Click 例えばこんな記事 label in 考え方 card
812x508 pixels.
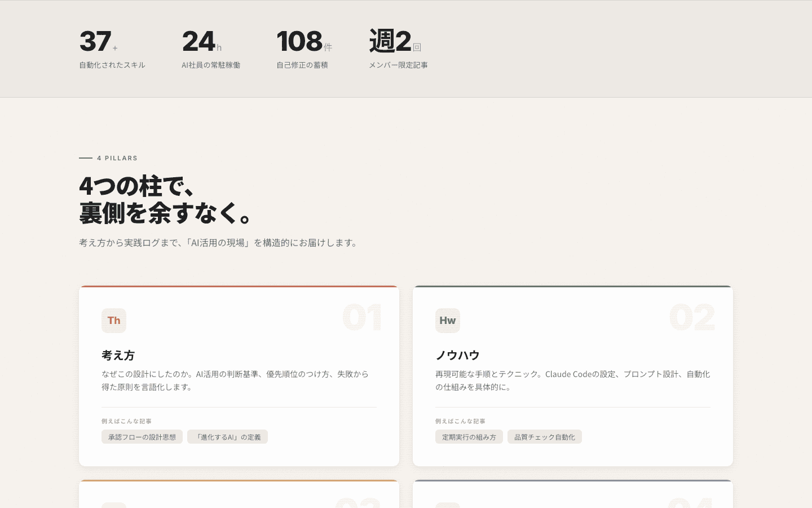(x=127, y=421)
